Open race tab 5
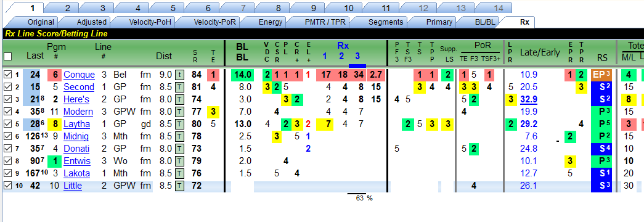The width and height of the screenshot is (644, 222). coord(173,8)
